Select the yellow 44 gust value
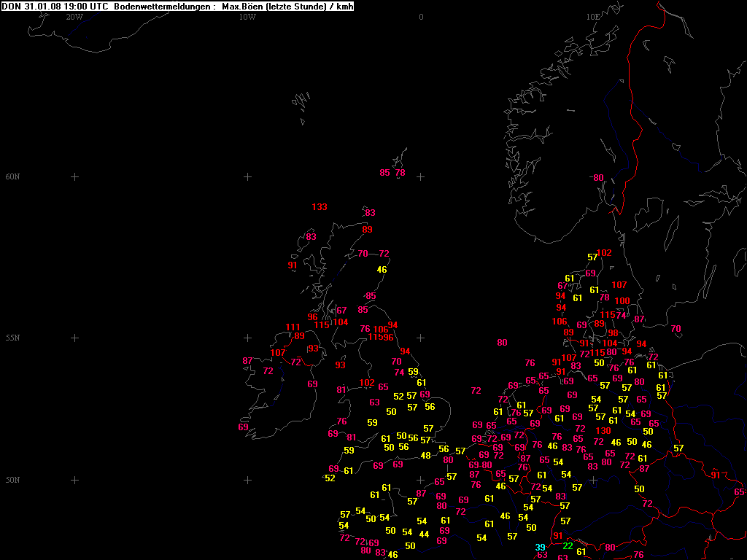This screenshot has width=747, height=560. [424, 534]
